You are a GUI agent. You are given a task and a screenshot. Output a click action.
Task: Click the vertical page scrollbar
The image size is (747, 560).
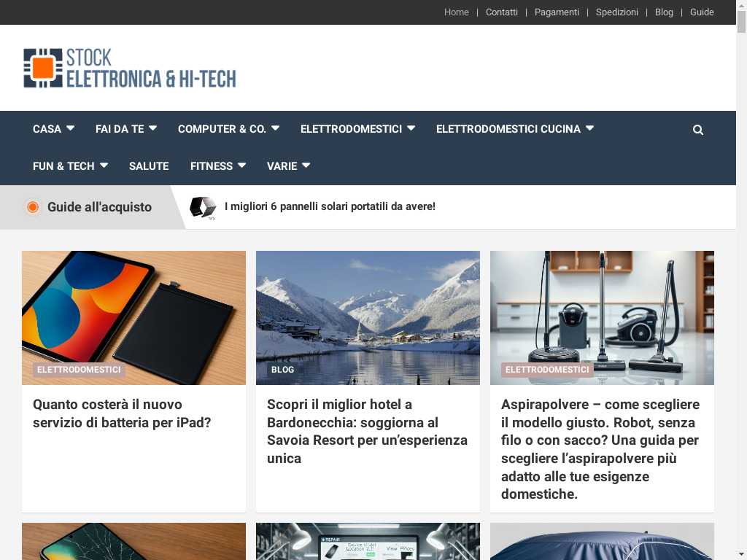point(741,280)
